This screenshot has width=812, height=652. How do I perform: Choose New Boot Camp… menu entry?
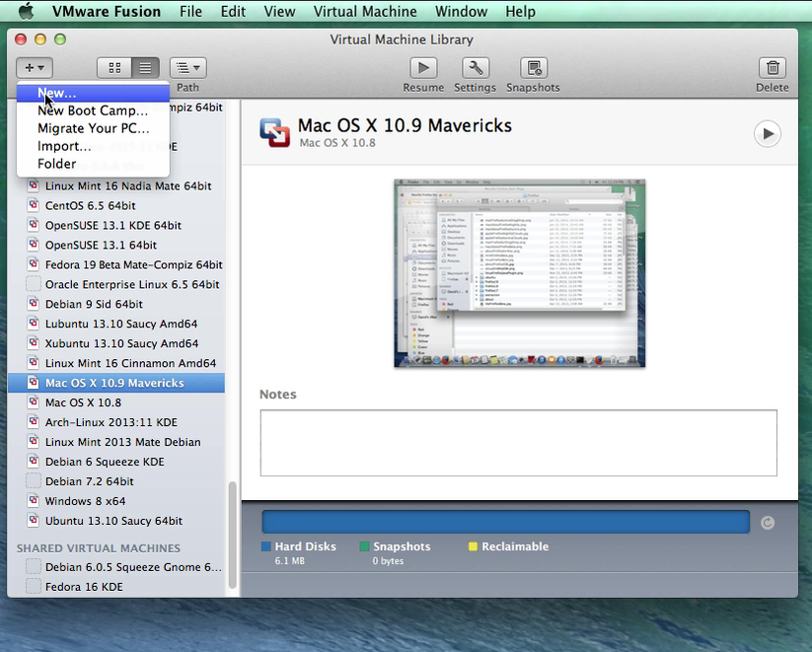[x=93, y=110]
